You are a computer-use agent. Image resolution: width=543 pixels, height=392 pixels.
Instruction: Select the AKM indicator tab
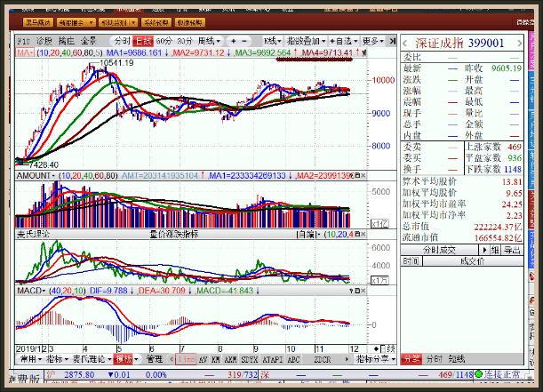tap(230, 359)
